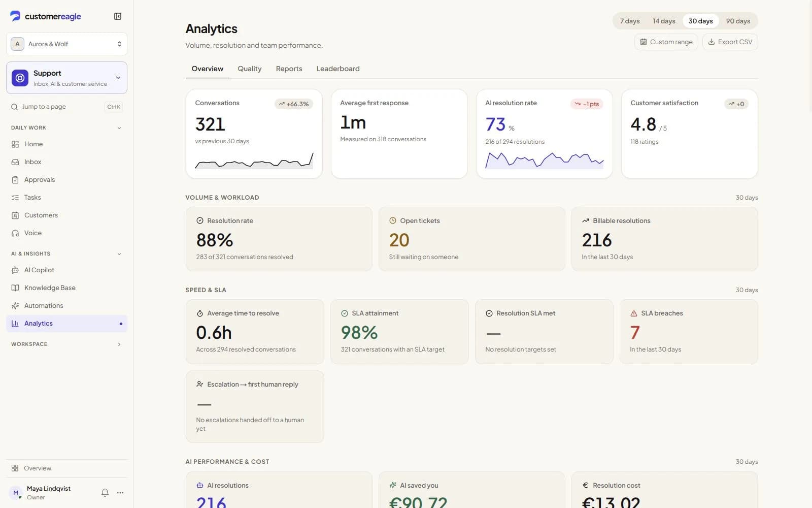Open Voice page in sidebar
This screenshot has height=508, width=812.
(x=66, y=233)
